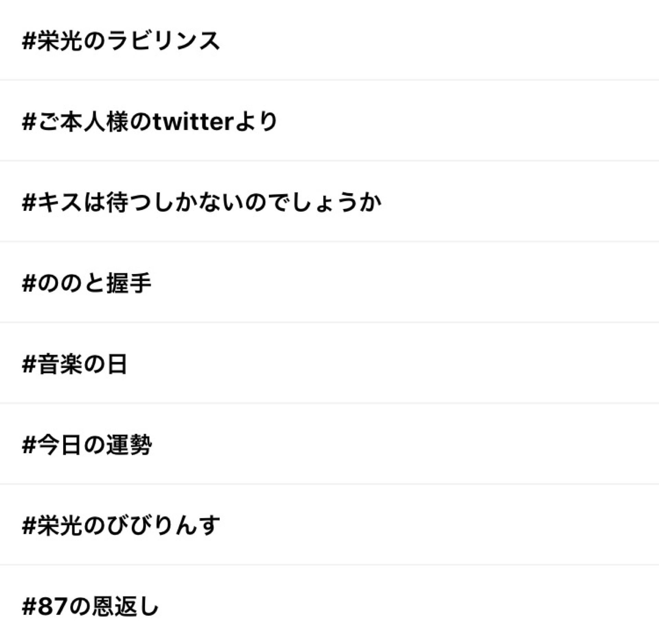Click the row mentioning twitterより
Viewport: 659px width, 644px height.
click(x=150, y=121)
